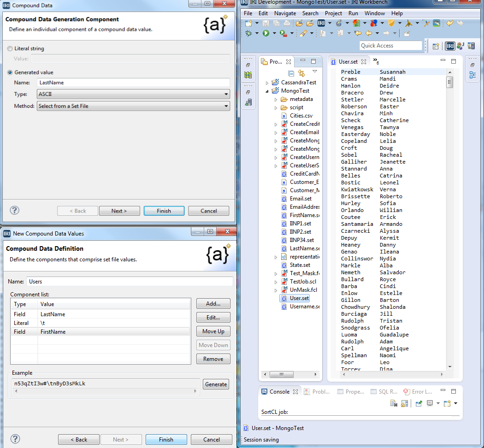The width and height of the screenshot is (484, 448).
Task: Open the Window menu
Action: [x=374, y=13]
